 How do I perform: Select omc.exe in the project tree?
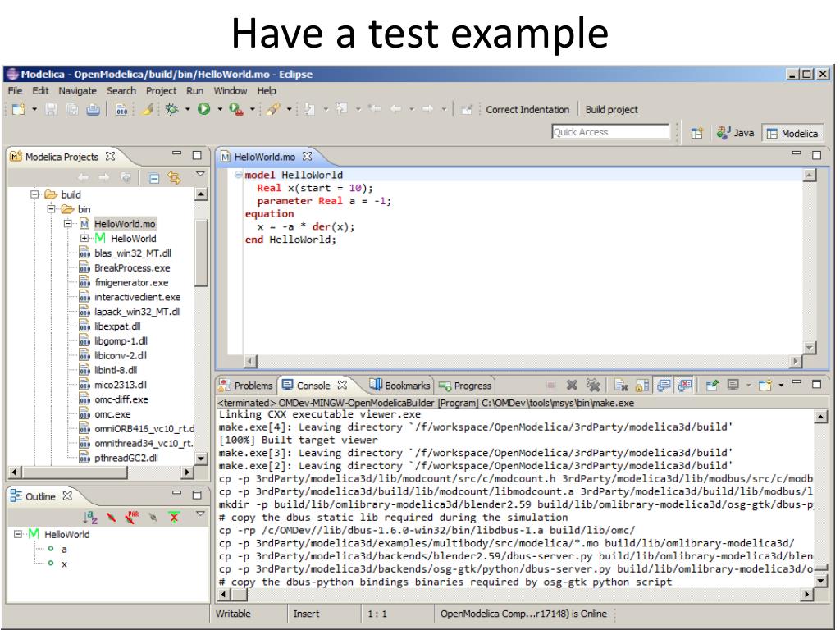tap(112, 414)
